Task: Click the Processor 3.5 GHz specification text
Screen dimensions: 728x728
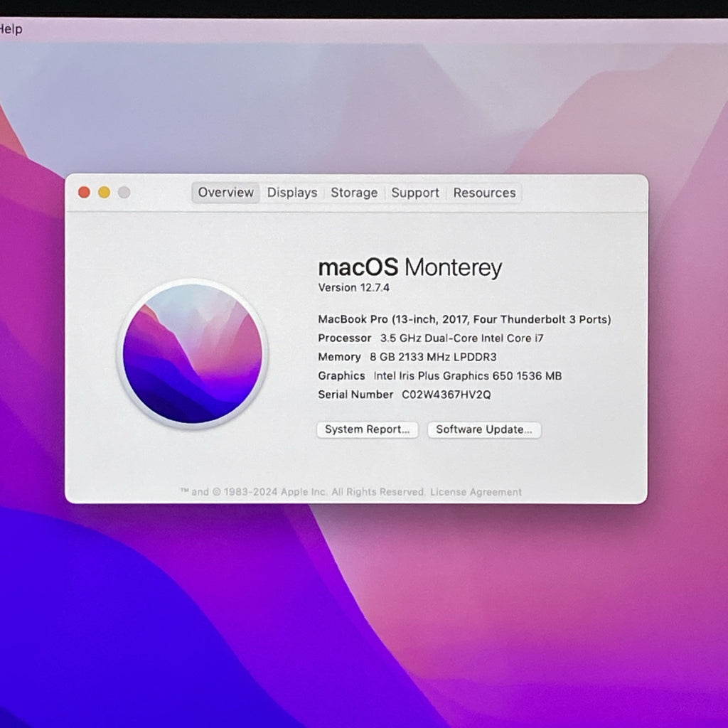Action: click(x=430, y=338)
